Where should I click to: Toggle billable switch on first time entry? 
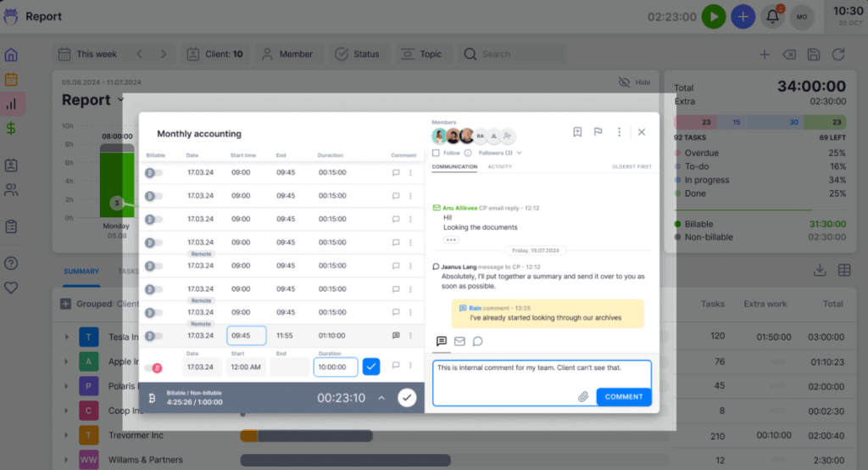pyautogui.click(x=153, y=172)
